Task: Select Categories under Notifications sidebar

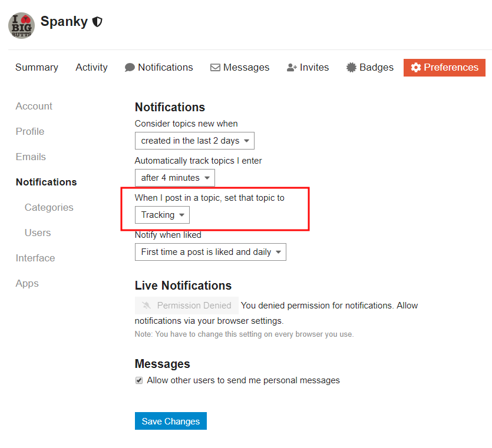Action: point(49,208)
